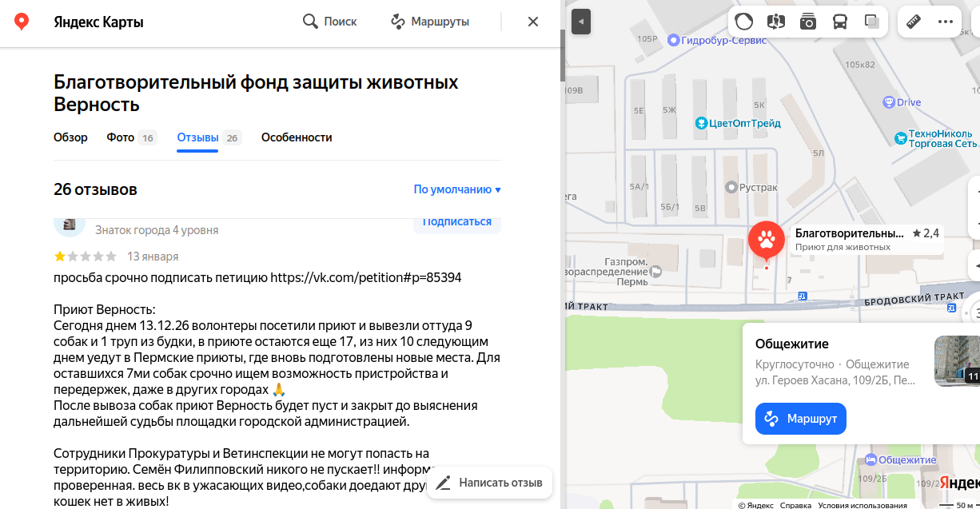Open the more options three-dots menu

click(x=946, y=22)
